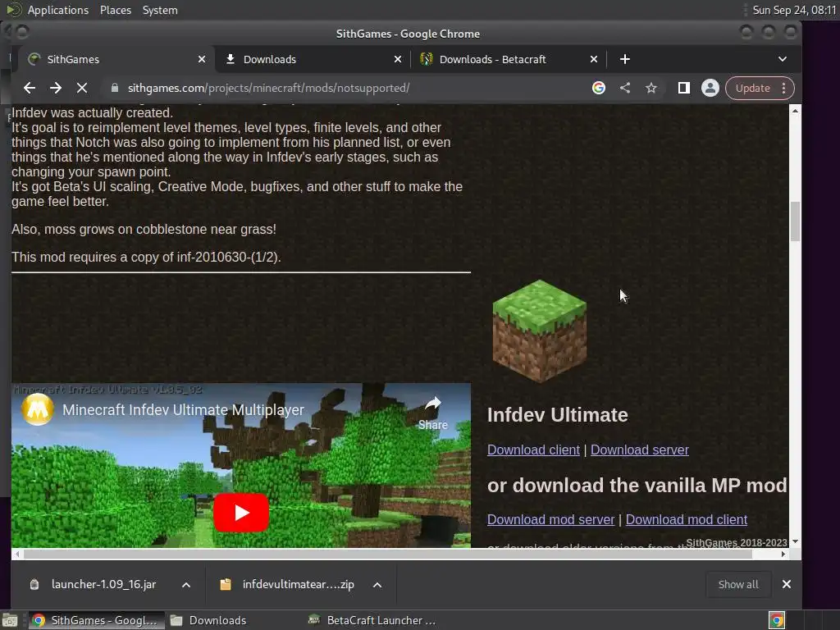
Task: Click the grass block image
Action: click(x=540, y=331)
